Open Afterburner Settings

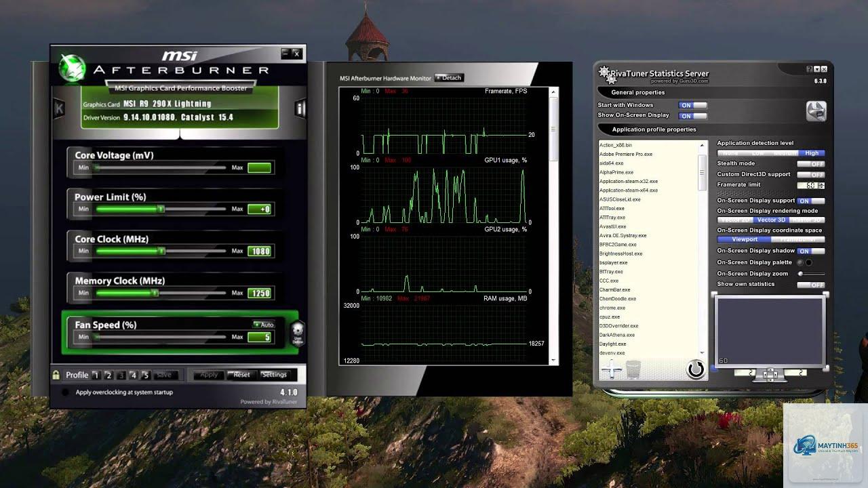tap(274, 375)
